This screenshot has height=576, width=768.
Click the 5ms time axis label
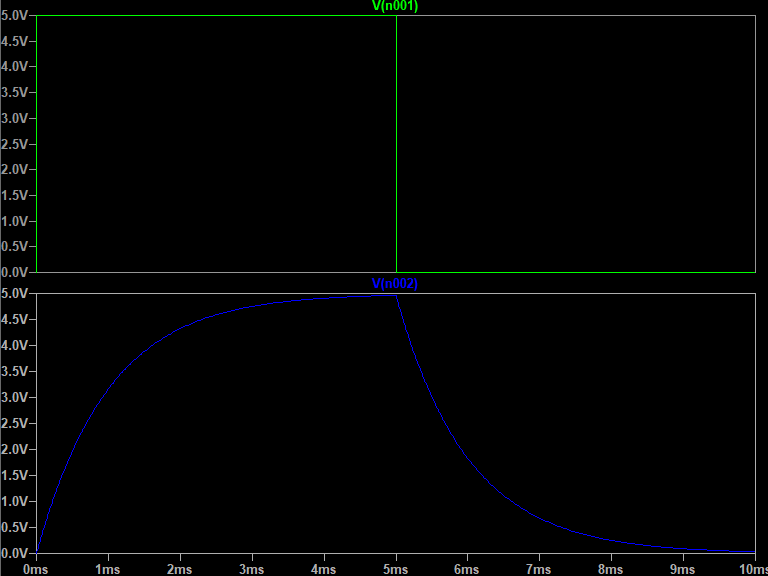(395, 568)
